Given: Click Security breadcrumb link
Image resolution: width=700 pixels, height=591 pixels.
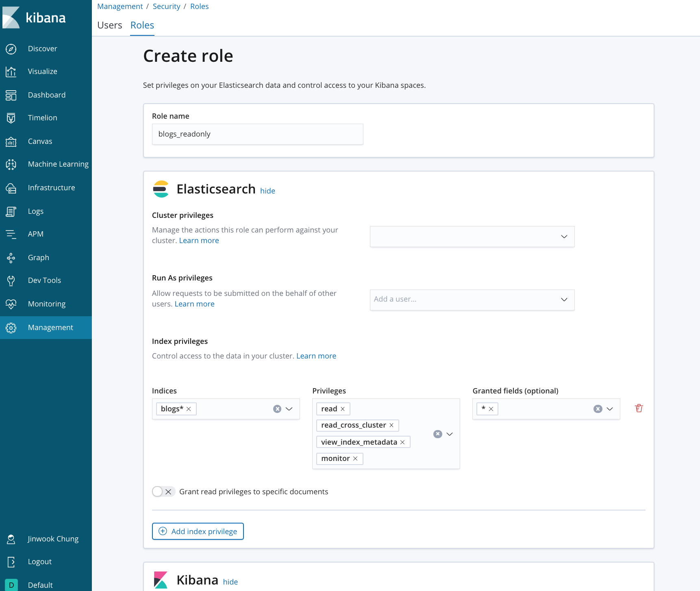Looking at the screenshot, I should click(x=167, y=7).
